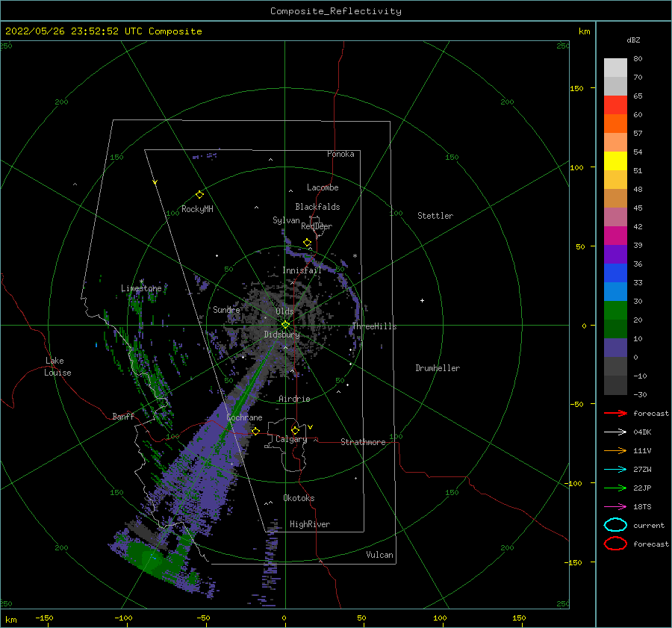Click the yellow diamond marker below RedDeer
The image size is (672, 628).
coord(308,243)
